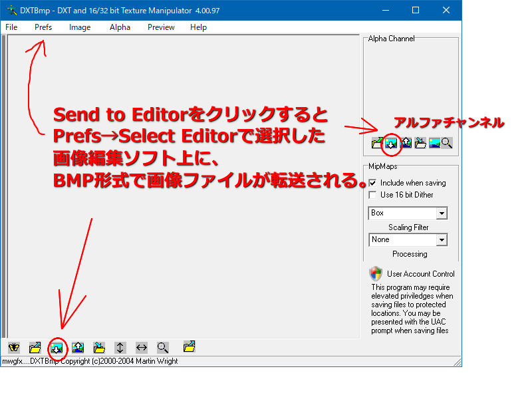Click the User Account Control shield icon
Viewport: 532px width, 399px height.
pyautogui.click(x=376, y=273)
